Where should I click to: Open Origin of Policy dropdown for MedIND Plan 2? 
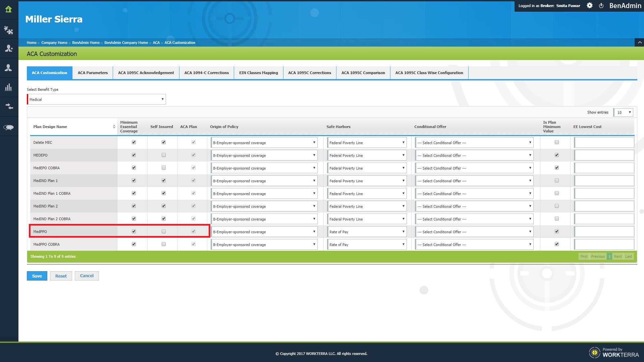coord(264,206)
